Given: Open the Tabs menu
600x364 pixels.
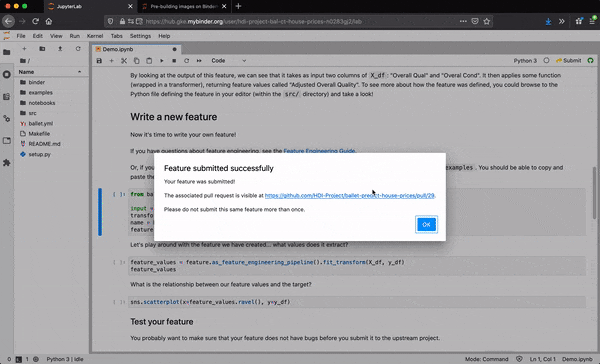Looking at the screenshot, I should coord(116,36).
